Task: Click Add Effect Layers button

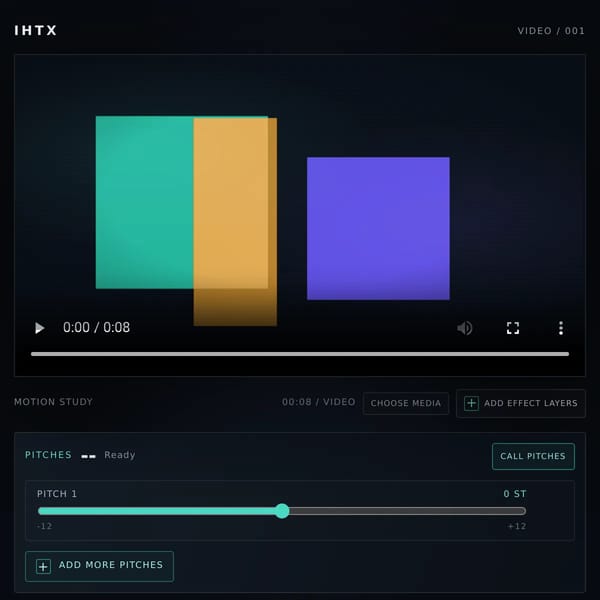Action: pos(521,403)
